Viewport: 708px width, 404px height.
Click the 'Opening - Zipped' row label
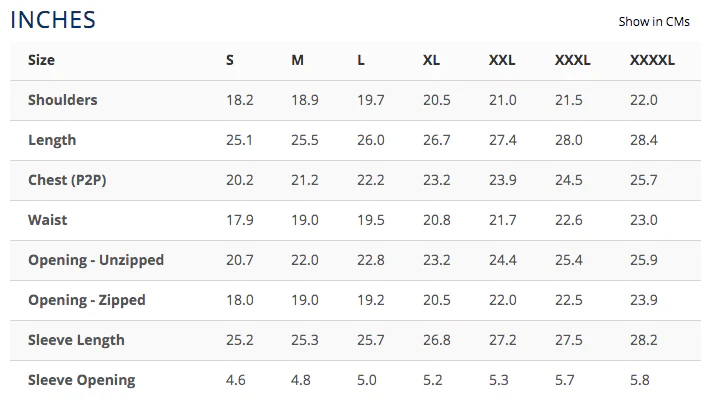click(87, 300)
